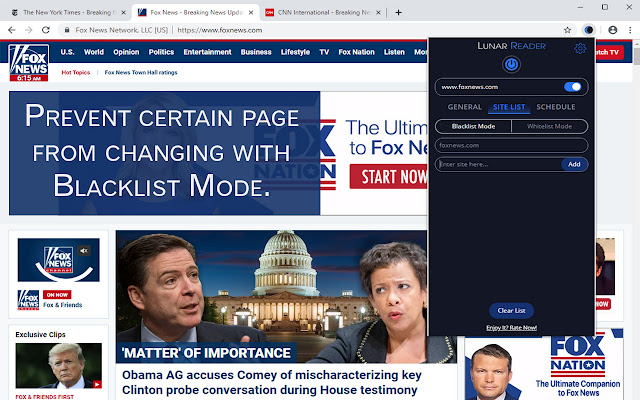Click Enjoy it? Rate Now! link
This screenshot has width=640, height=400.
pos(511,328)
